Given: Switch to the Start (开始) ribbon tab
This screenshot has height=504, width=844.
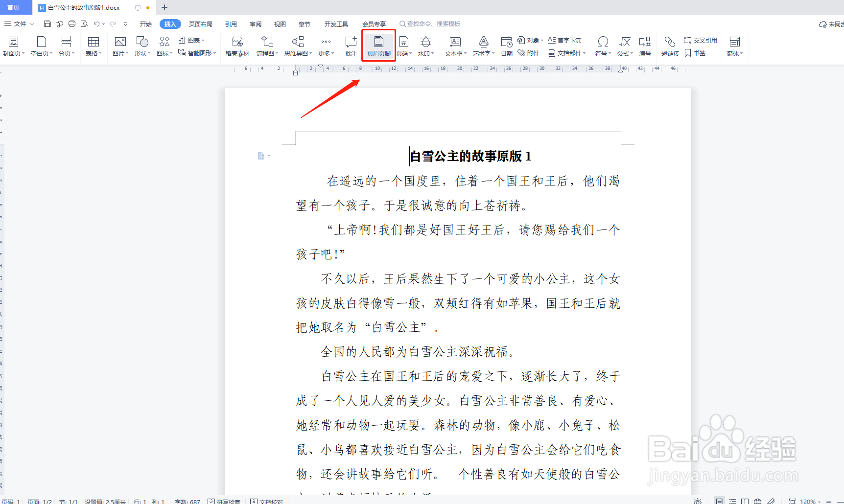Looking at the screenshot, I should 145,24.
